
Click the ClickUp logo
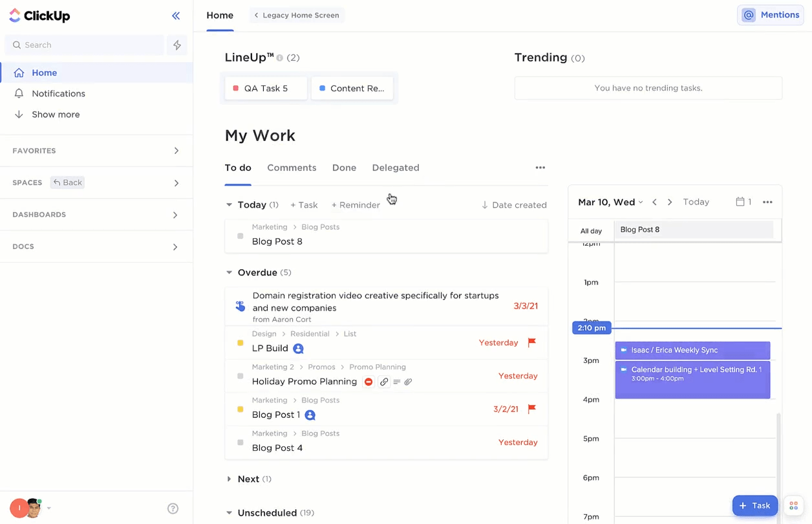coord(39,16)
